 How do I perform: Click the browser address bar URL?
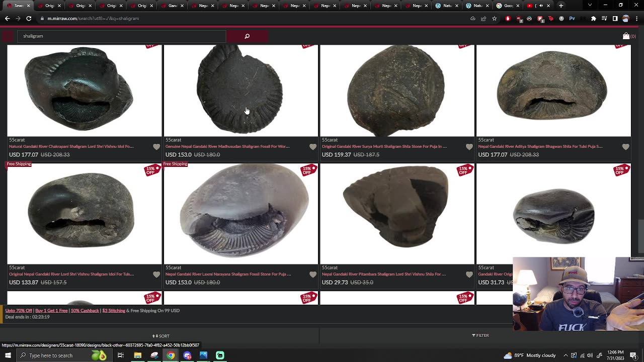[90, 19]
